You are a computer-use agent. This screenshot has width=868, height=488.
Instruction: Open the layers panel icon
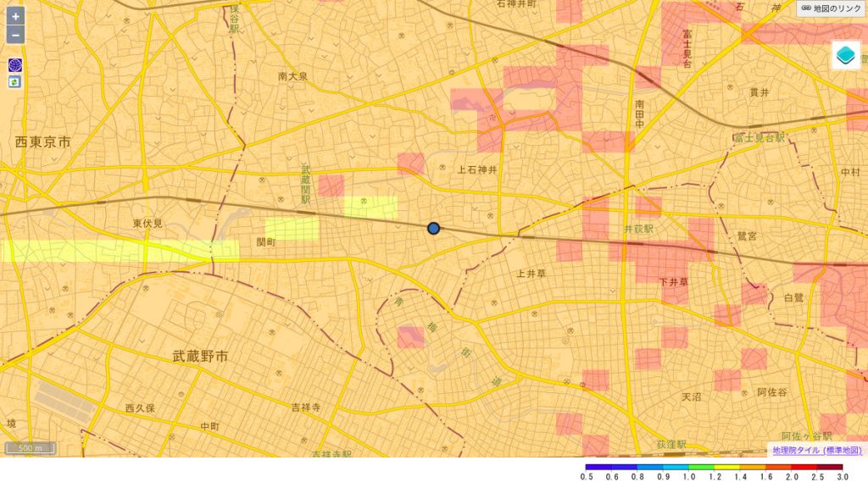pyautogui.click(x=844, y=56)
